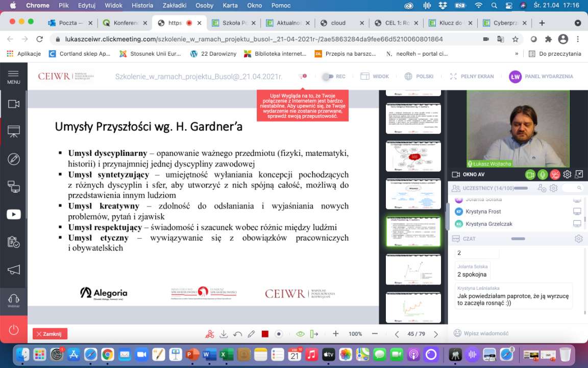588x368 pixels.
Task: Click the red Zamknij button
Action: (50, 334)
